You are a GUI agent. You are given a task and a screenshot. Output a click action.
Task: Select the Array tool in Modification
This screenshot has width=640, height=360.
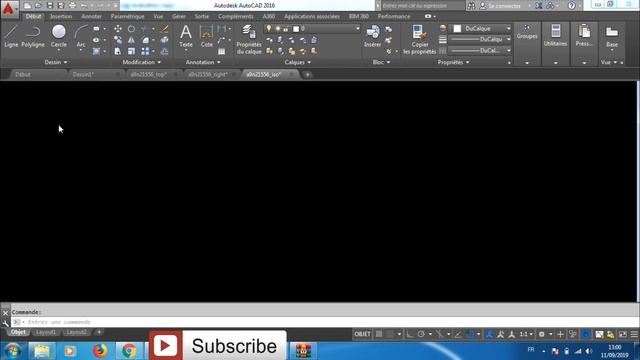click(145, 51)
